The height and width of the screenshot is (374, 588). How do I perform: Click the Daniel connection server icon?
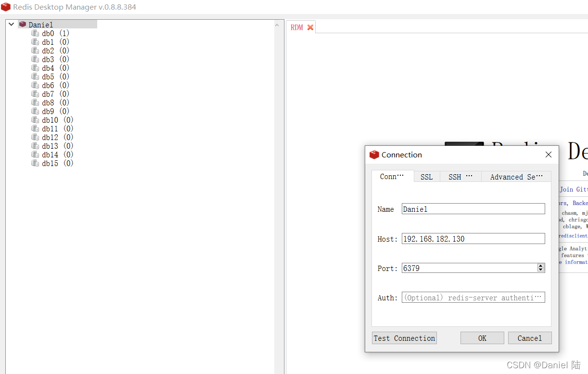coord(23,24)
